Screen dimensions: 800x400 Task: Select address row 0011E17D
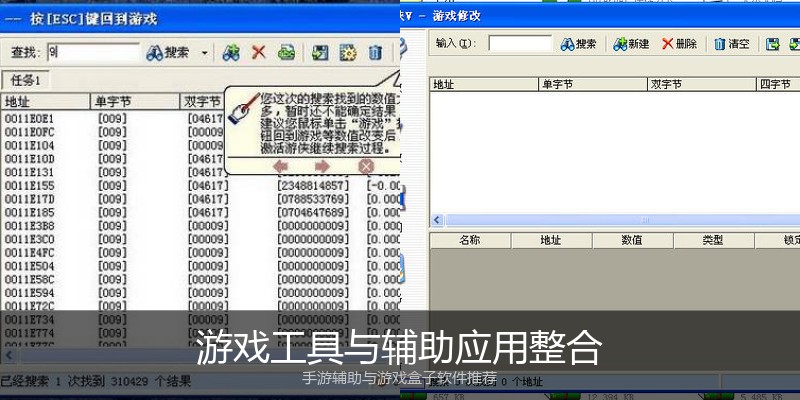[30, 198]
